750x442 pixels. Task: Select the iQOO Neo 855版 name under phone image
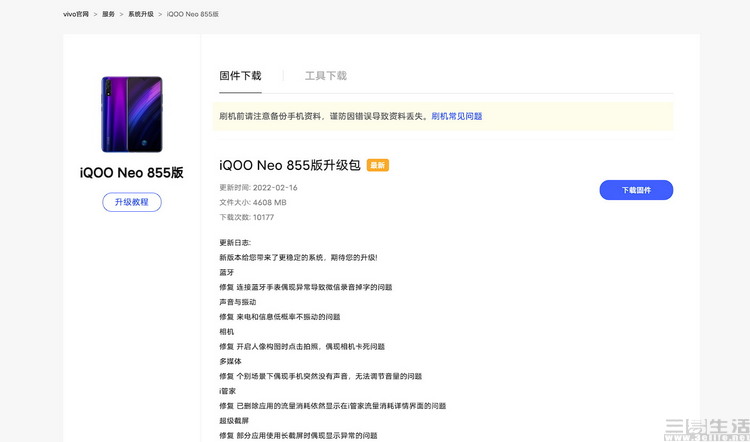pyautogui.click(x=132, y=173)
